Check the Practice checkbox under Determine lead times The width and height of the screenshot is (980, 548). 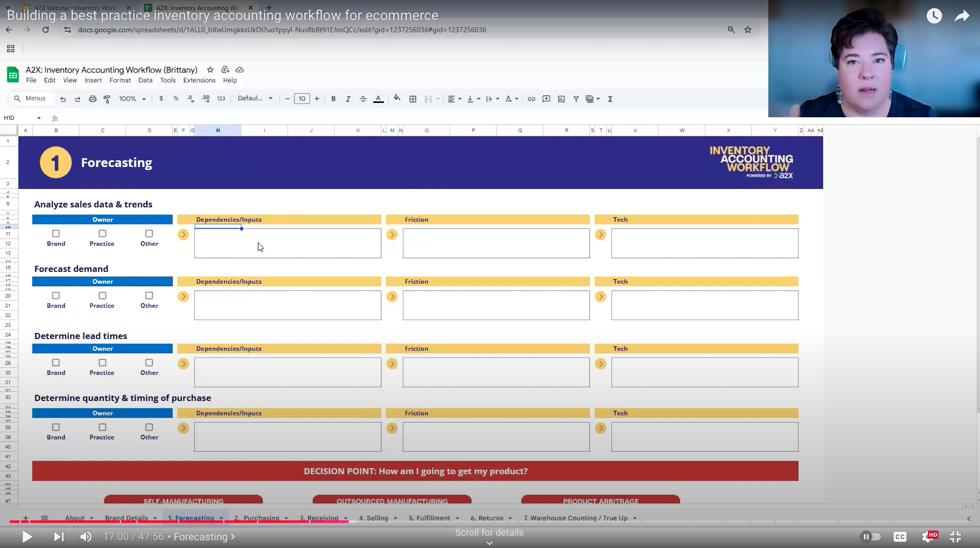(x=102, y=363)
